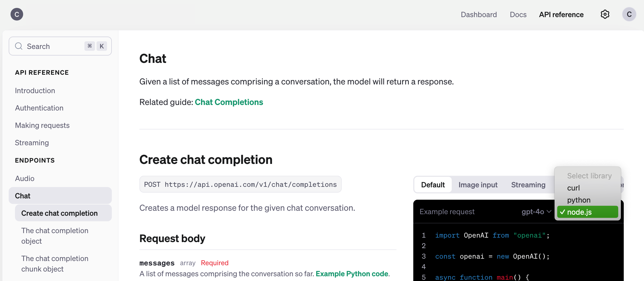This screenshot has width=644, height=281.
Task: Open the Docs section
Action: point(518,14)
